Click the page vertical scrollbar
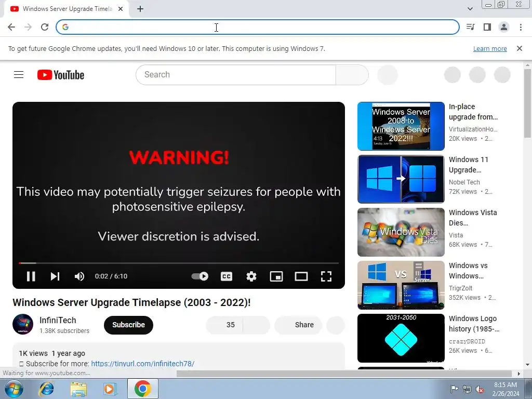This screenshot has height=399, width=532. 527,103
